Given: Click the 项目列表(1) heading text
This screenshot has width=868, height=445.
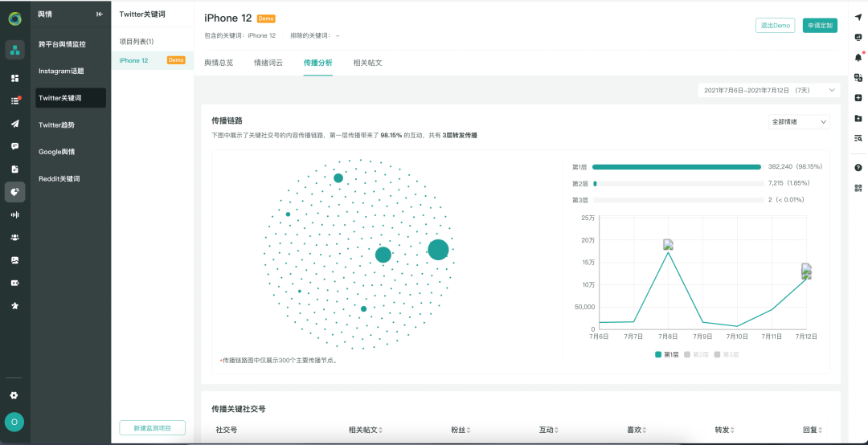Looking at the screenshot, I should [x=137, y=42].
